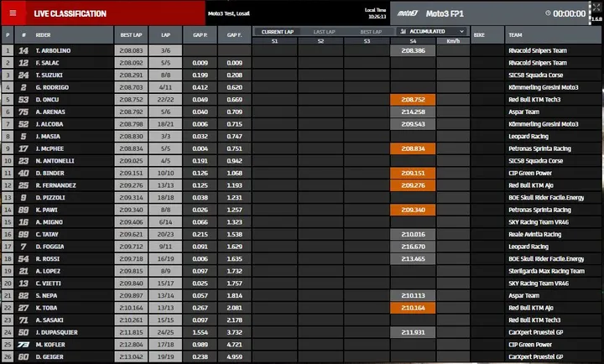Select rider T. Suzuki
604x364 pixels.
click(49, 75)
